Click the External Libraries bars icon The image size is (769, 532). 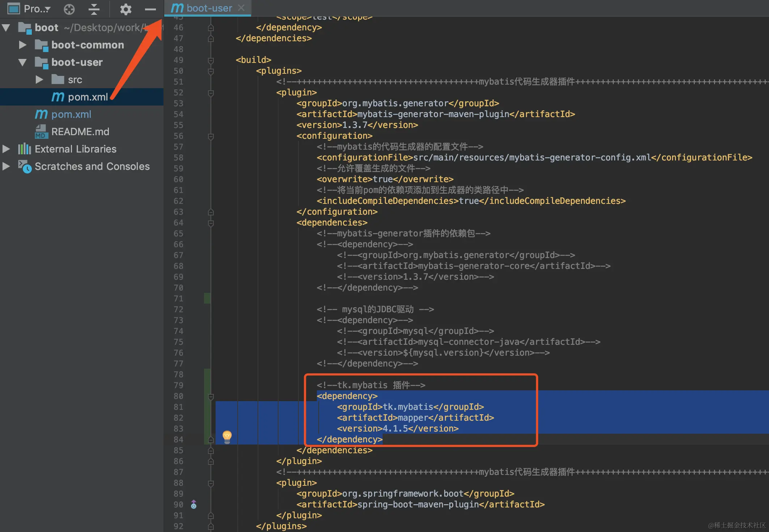tap(25, 149)
